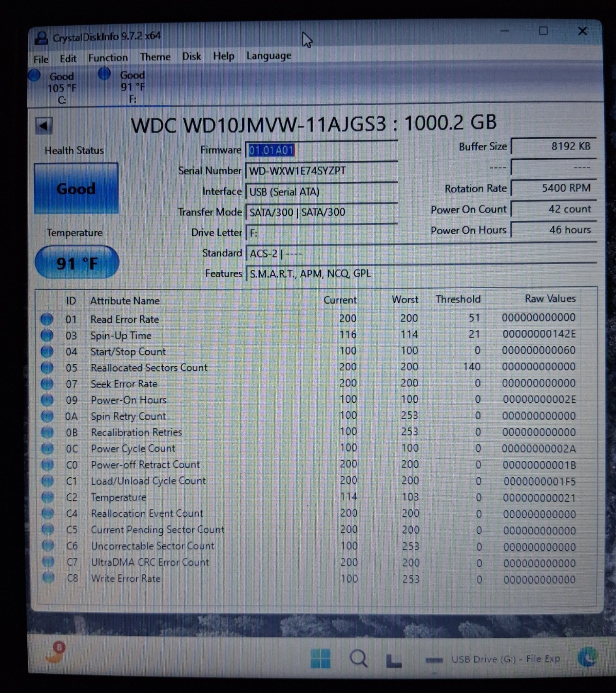Click the Interface field USB (Serial ATA)
Image resolution: width=616 pixels, height=693 pixels.
click(321, 192)
